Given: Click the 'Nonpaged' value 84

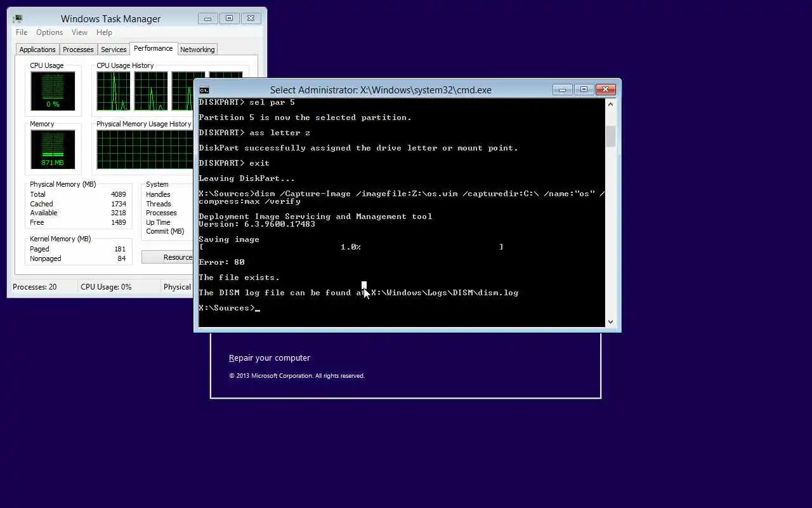Looking at the screenshot, I should click(121, 258).
